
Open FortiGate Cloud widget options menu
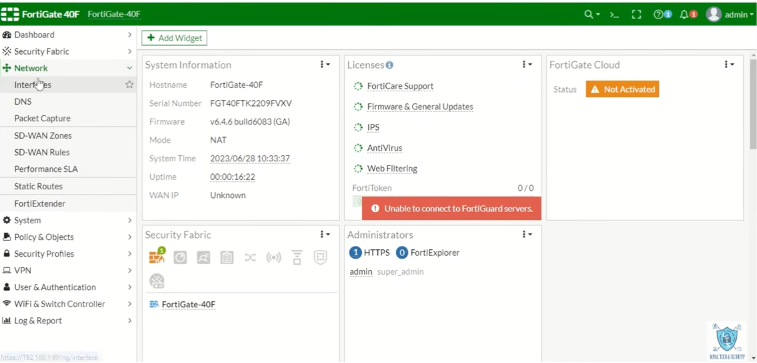click(729, 65)
